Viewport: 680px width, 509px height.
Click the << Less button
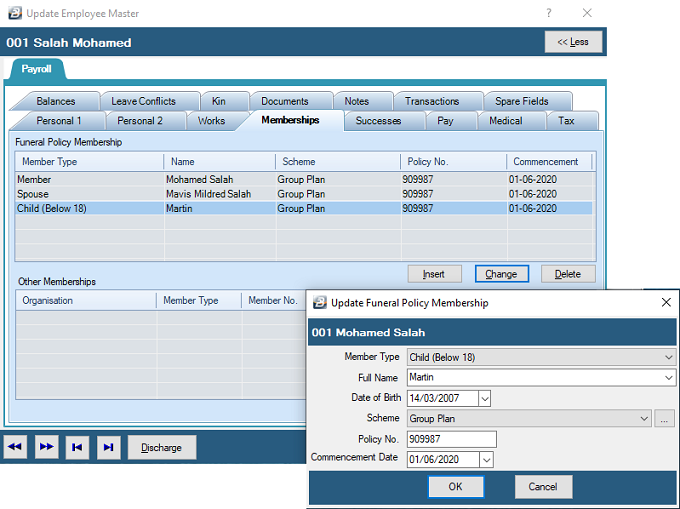coord(573,42)
